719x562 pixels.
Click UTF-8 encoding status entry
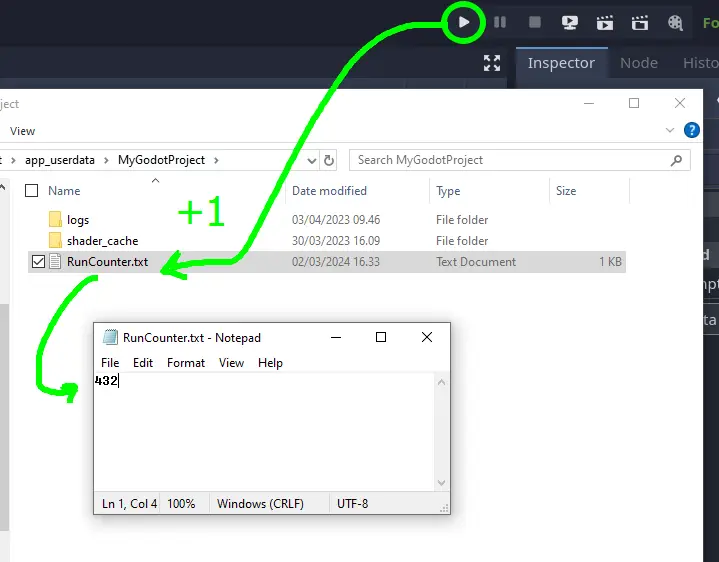(x=353, y=504)
